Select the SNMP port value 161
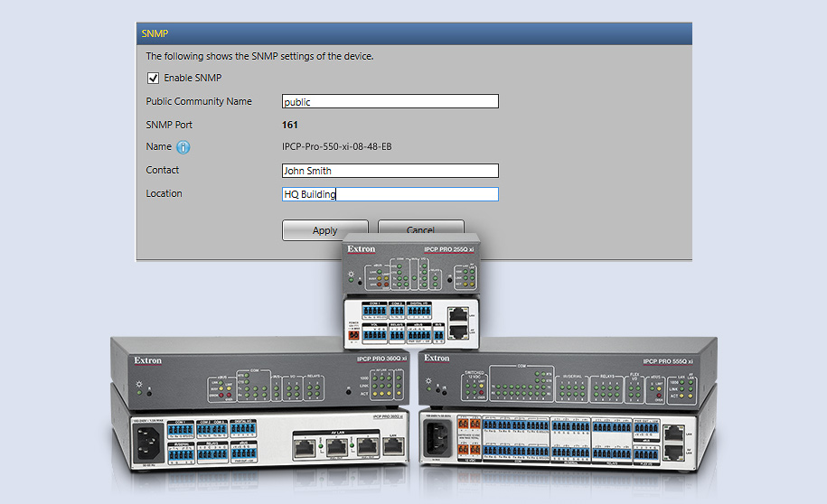Image resolution: width=827 pixels, height=504 pixels. (289, 125)
